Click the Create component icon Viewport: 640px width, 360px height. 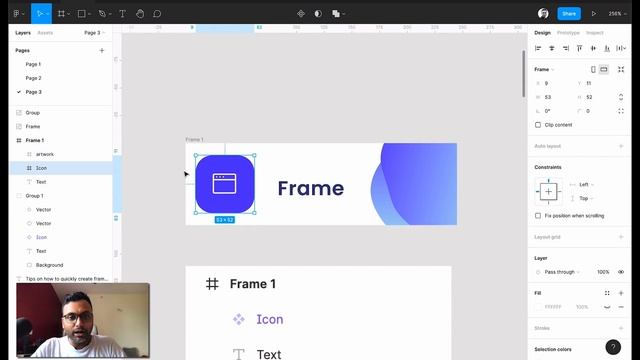point(301,13)
